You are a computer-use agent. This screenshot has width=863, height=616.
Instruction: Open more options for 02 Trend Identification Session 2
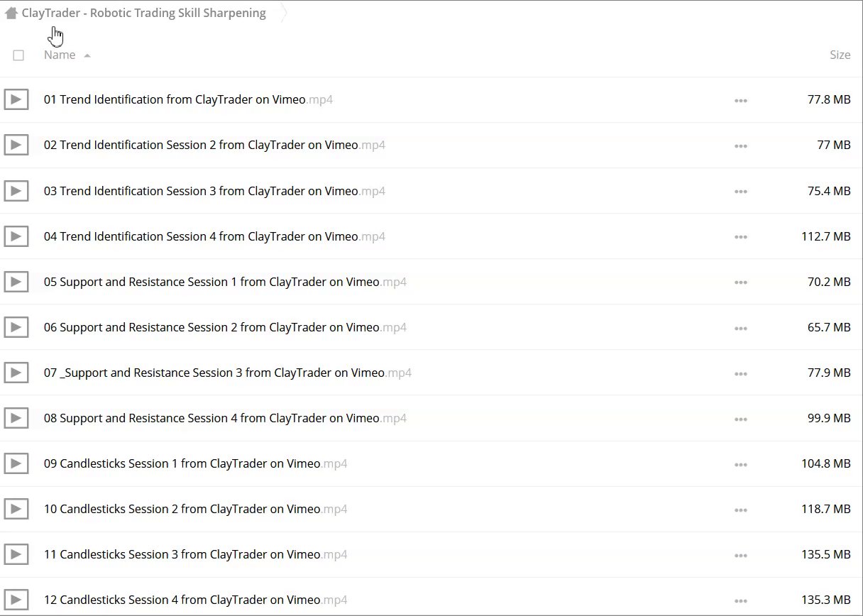tap(741, 146)
